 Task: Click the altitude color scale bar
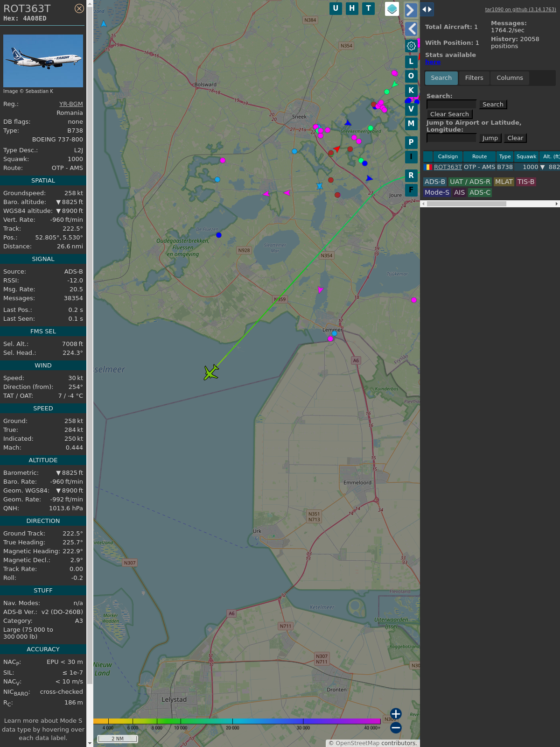coord(237,721)
